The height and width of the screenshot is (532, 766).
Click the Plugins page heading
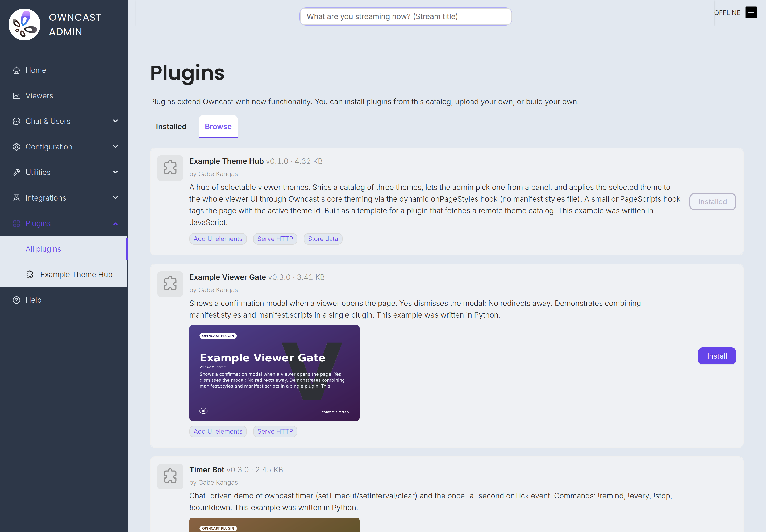[x=187, y=73]
